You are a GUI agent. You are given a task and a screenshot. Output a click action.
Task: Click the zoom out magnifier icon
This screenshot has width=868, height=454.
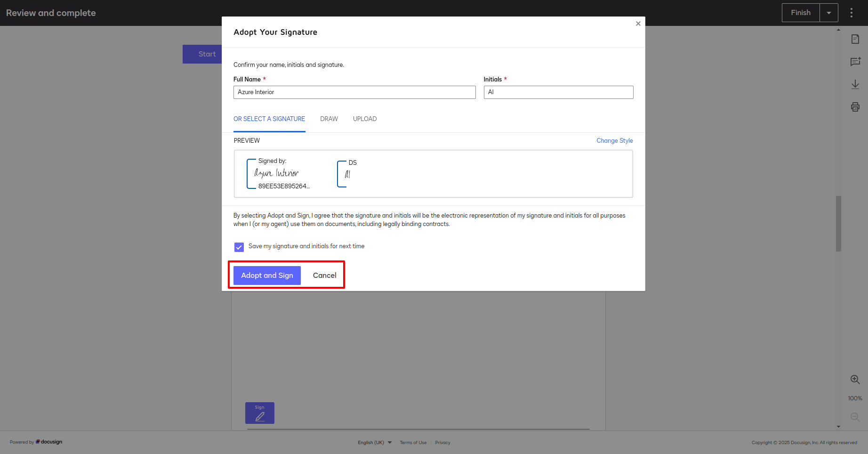855,417
